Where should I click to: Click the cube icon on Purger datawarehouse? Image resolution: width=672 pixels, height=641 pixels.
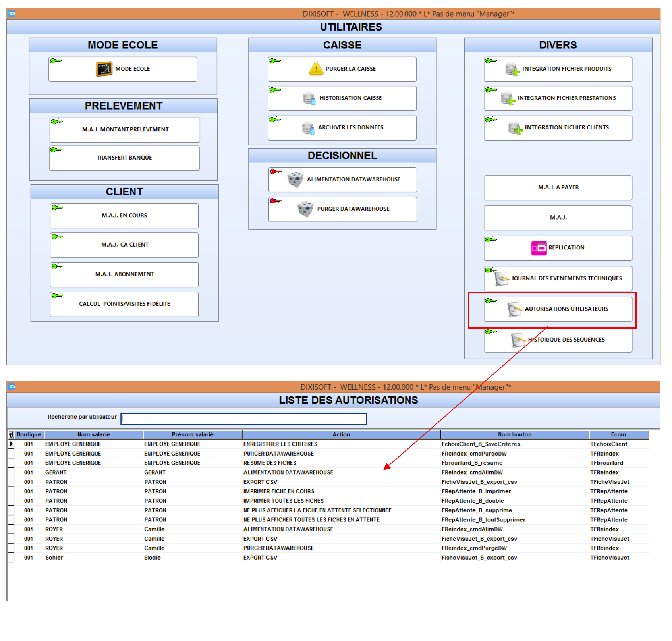point(305,209)
